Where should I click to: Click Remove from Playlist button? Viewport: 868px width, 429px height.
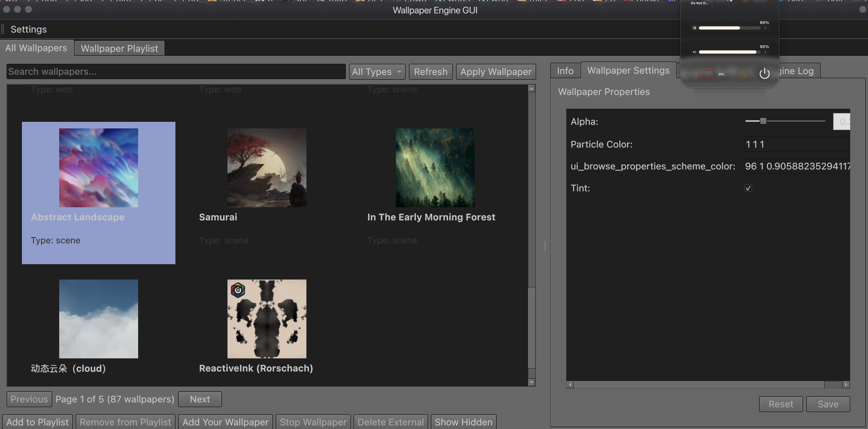[x=125, y=422]
